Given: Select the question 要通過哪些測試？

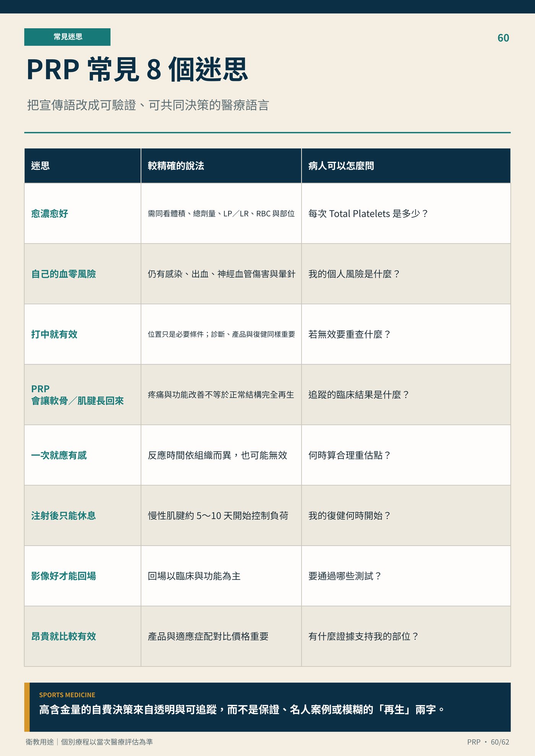Looking at the screenshot, I should [x=406, y=576].
